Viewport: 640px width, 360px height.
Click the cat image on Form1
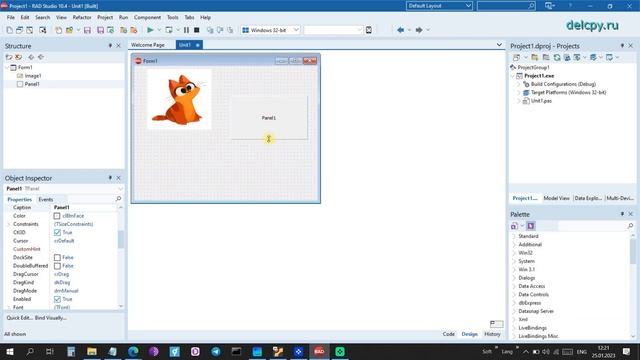click(180, 99)
